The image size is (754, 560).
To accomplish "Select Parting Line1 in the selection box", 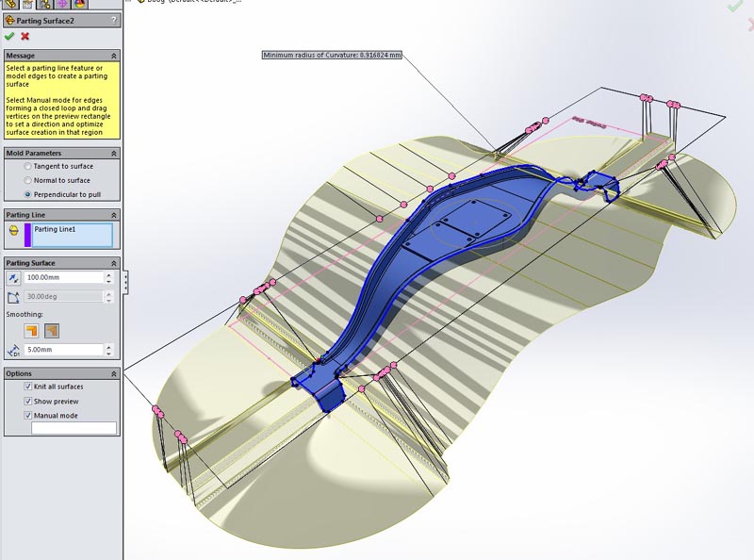I will click(55, 229).
